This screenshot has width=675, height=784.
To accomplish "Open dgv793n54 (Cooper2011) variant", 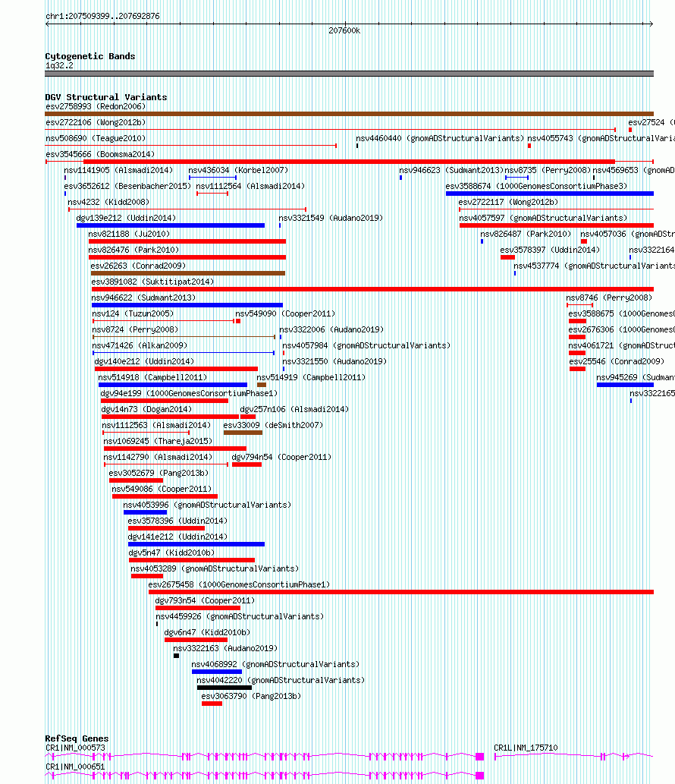I will pos(205,603).
